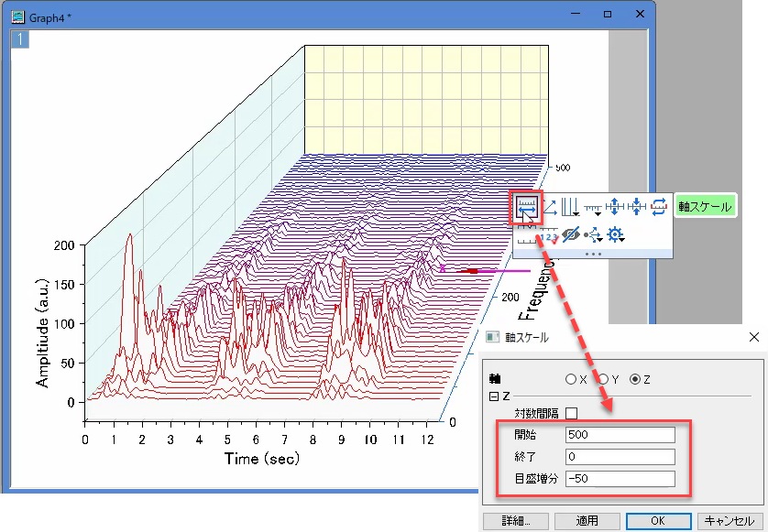The image size is (768, 532).
Task: Click the 詳細... button
Action: click(x=516, y=521)
